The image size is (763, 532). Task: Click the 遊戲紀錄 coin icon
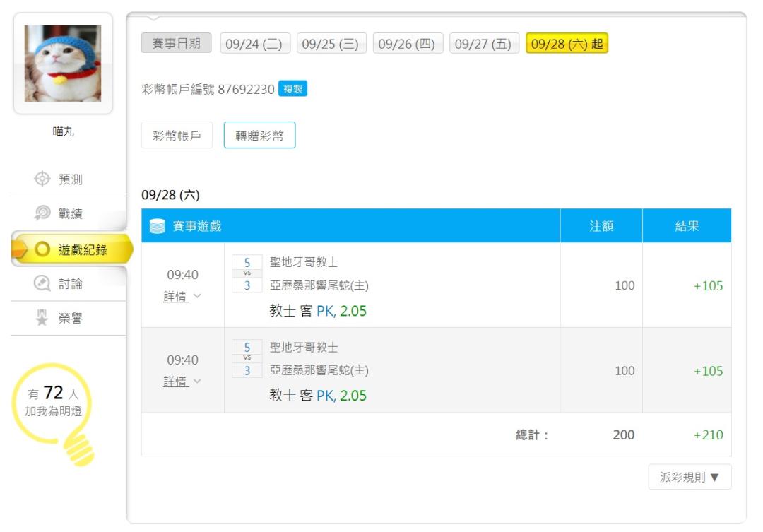click(x=42, y=249)
